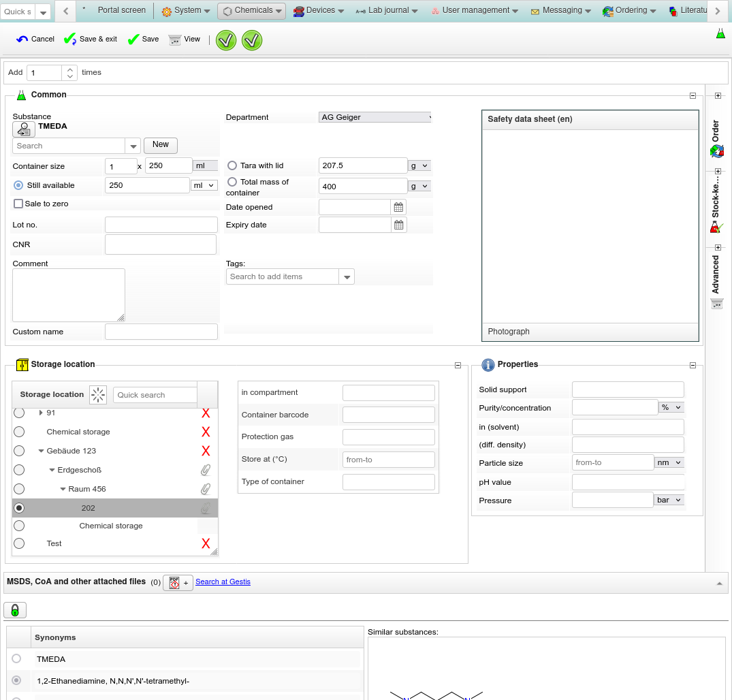Open the Pressure unit bar dropdown
Image resolution: width=732 pixels, height=700 pixels.
pos(669,500)
